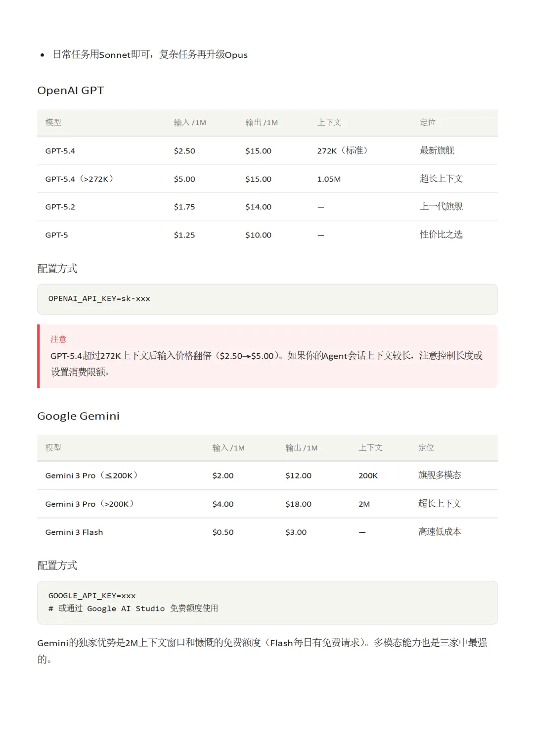Click the Gemini 3 Flash model cell

[x=74, y=532]
